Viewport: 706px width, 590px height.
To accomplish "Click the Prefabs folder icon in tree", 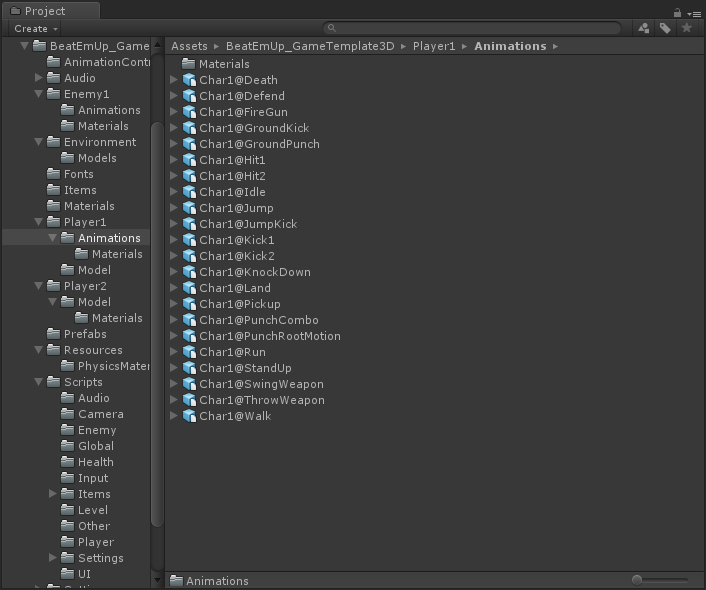I will point(54,334).
